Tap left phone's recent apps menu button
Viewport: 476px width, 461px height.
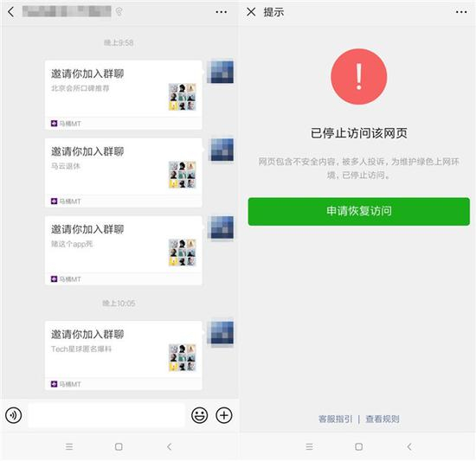[x=69, y=446]
